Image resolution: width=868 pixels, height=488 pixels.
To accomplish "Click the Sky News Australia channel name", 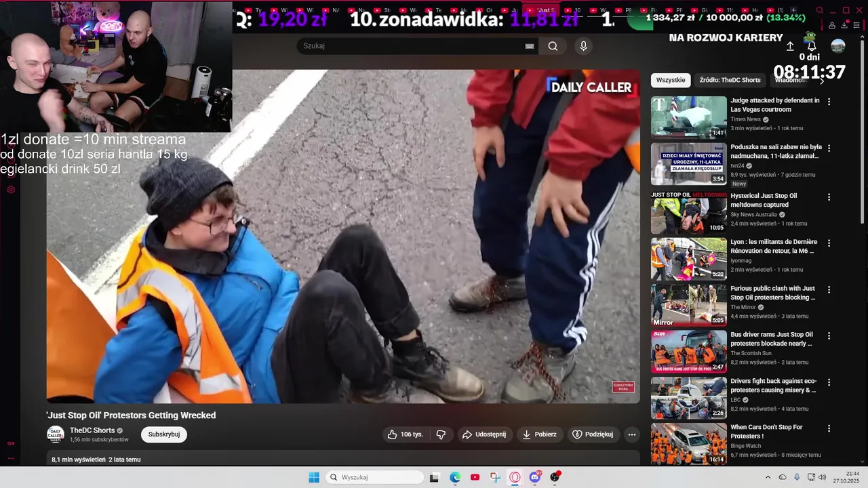I will (753, 214).
